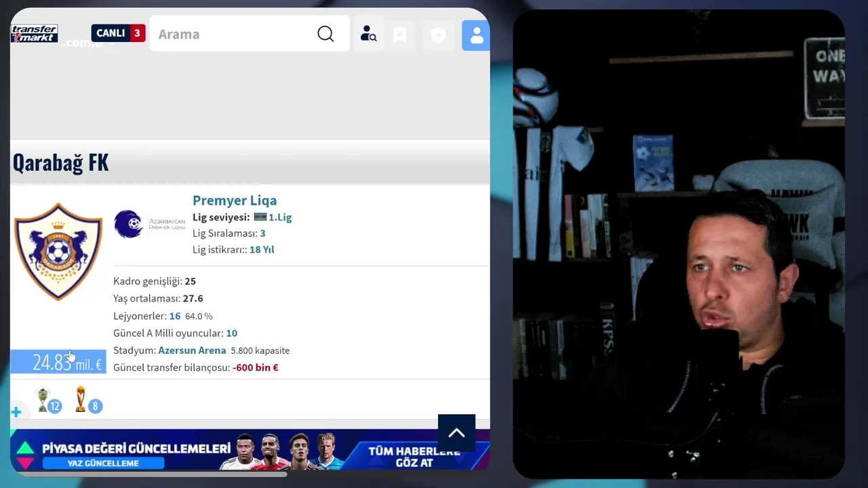
Task: Click the silver trophy icon with 12
Action: coord(43,399)
